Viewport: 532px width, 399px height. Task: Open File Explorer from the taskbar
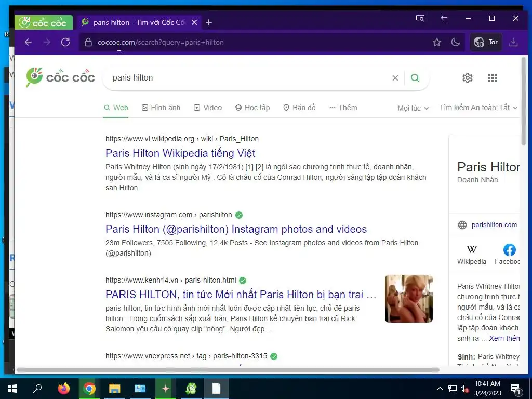click(115, 389)
